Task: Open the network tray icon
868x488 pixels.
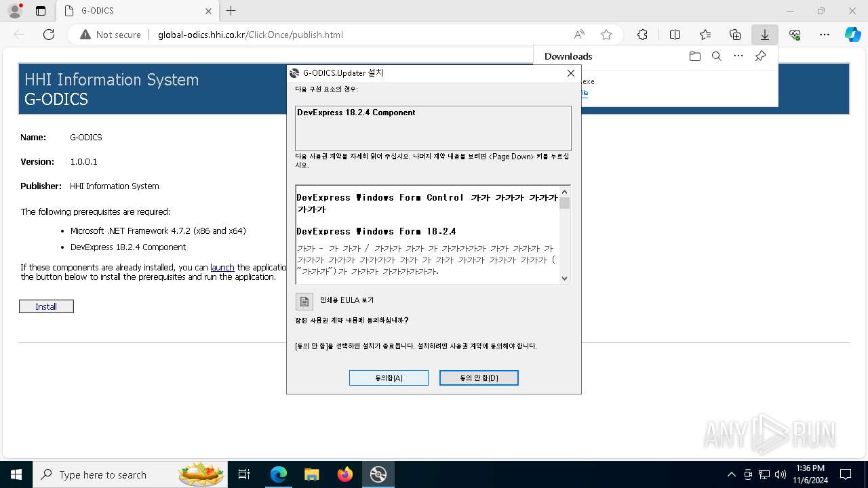Action: tap(764, 474)
